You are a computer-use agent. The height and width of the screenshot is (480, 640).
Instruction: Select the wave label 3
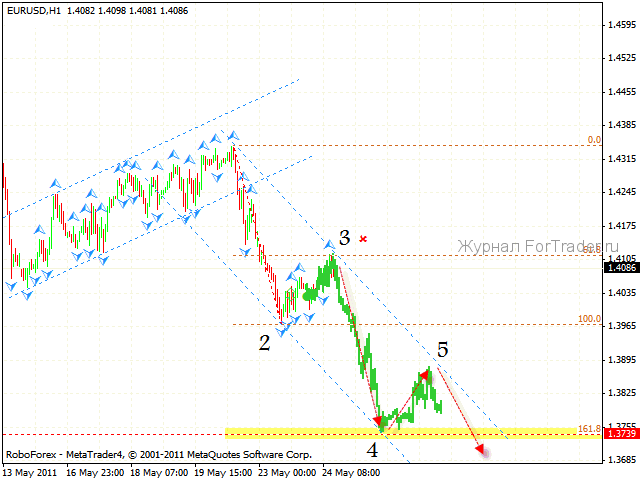pos(344,238)
